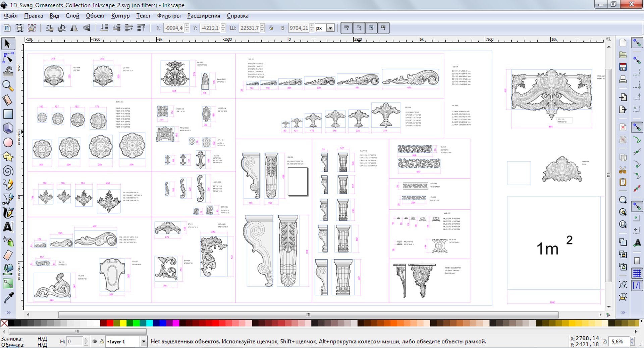Choose the Zoom magnifier tool
The image size is (644, 348).
coord(8,86)
